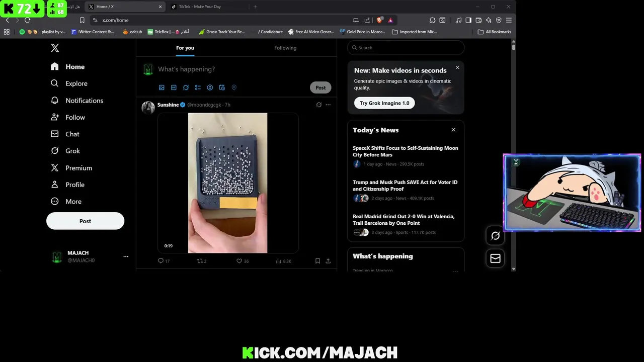Switch to the For you tab

[185, 48]
